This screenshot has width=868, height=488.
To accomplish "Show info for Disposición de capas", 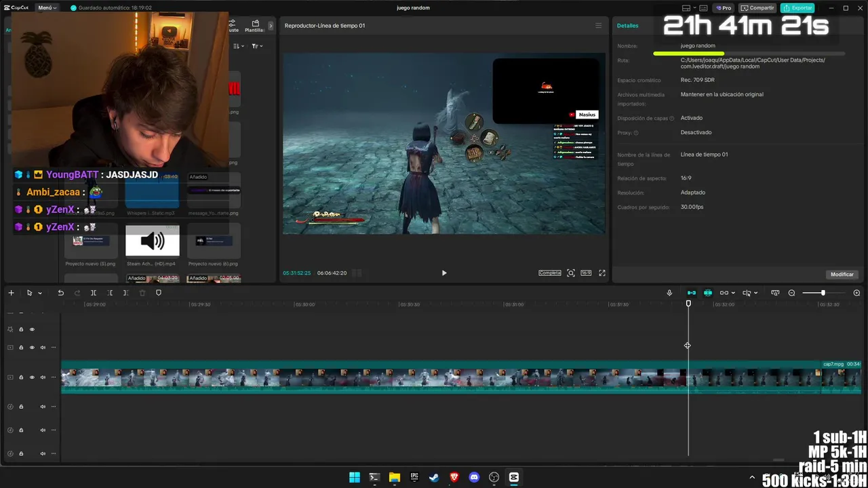I will click(672, 119).
